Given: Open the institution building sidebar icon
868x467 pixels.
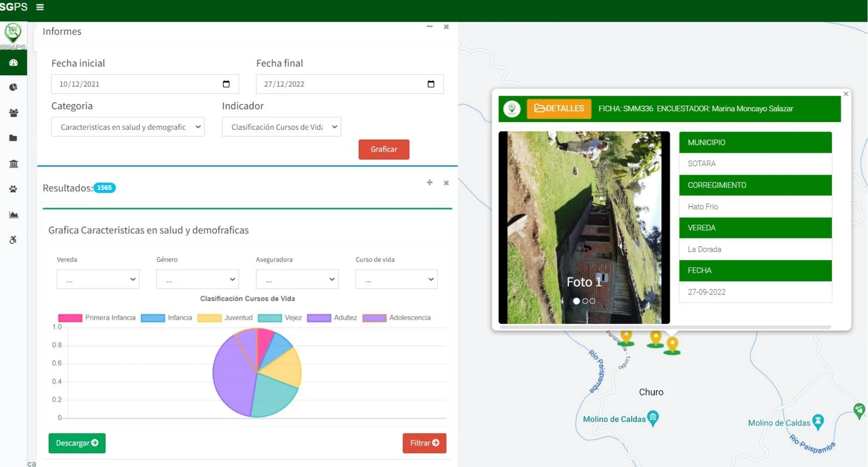Looking at the screenshot, I should tap(13, 164).
